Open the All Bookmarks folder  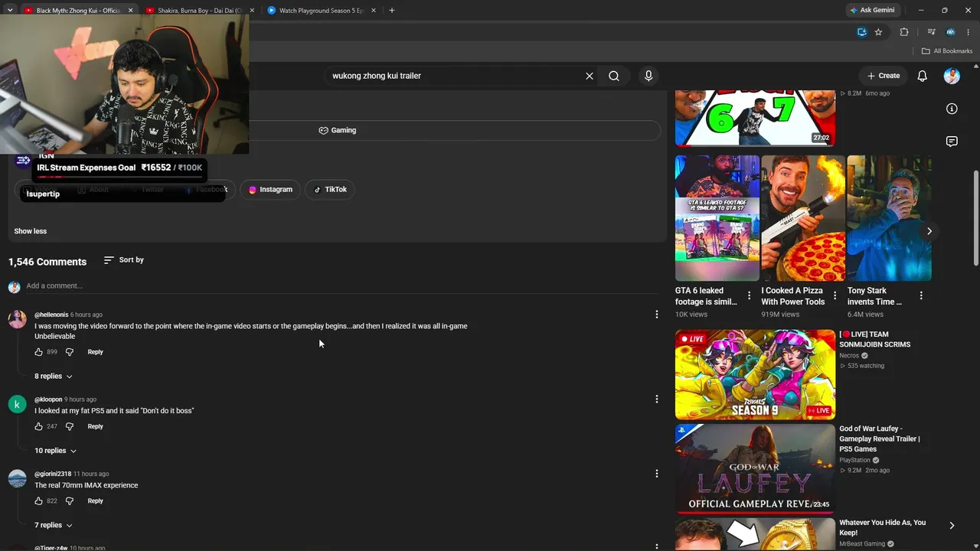click(947, 51)
